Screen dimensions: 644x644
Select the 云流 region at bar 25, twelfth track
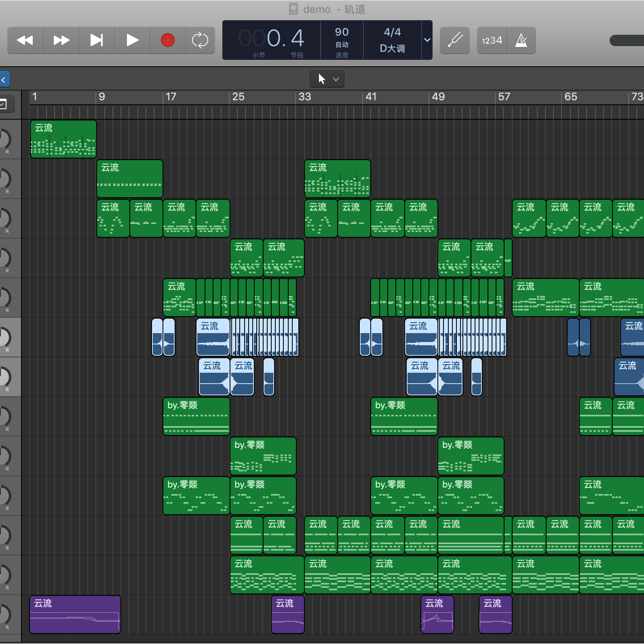[x=267, y=575]
